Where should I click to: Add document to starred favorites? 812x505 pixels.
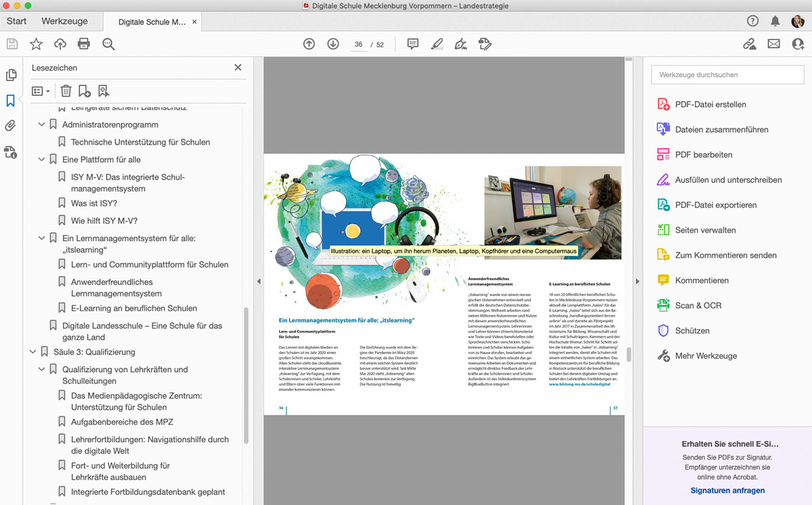(36, 44)
